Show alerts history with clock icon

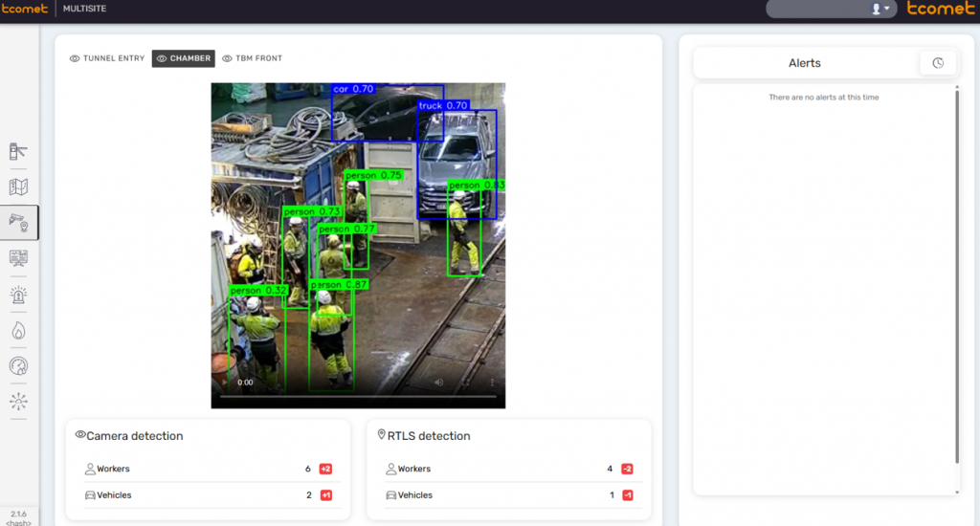(x=938, y=63)
